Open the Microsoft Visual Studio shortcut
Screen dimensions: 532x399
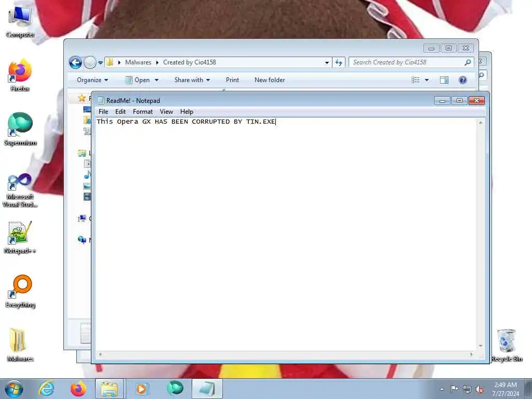pyautogui.click(x=20, y=190)
